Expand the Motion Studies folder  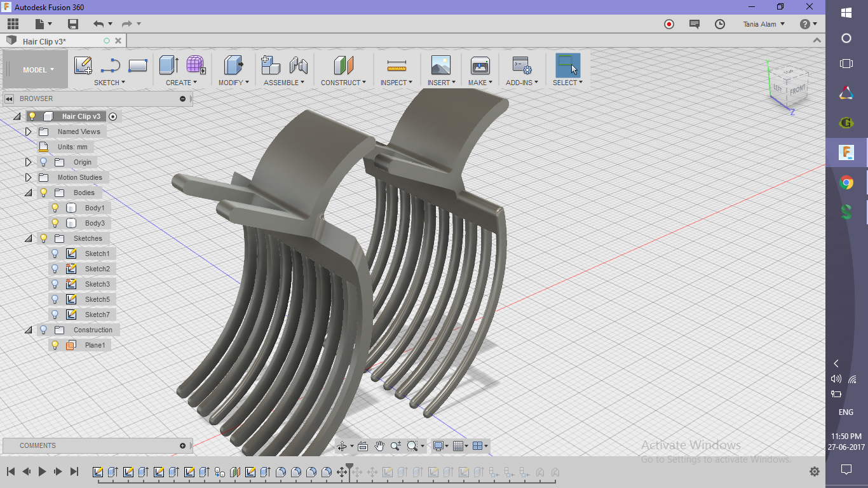[28, 177]
